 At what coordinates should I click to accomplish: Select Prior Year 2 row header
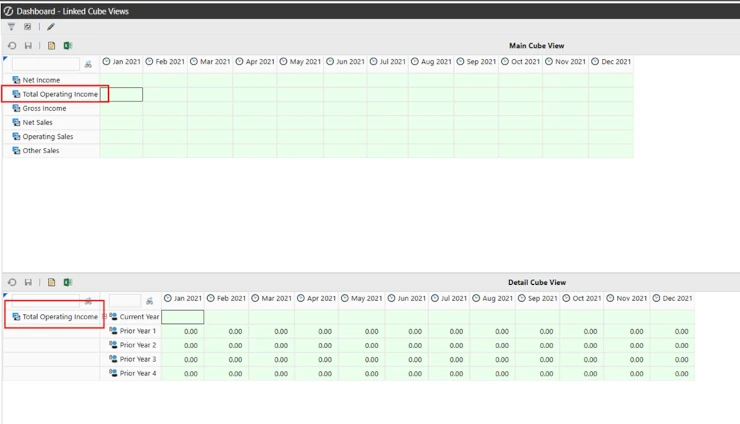click(x=137, y=345)
